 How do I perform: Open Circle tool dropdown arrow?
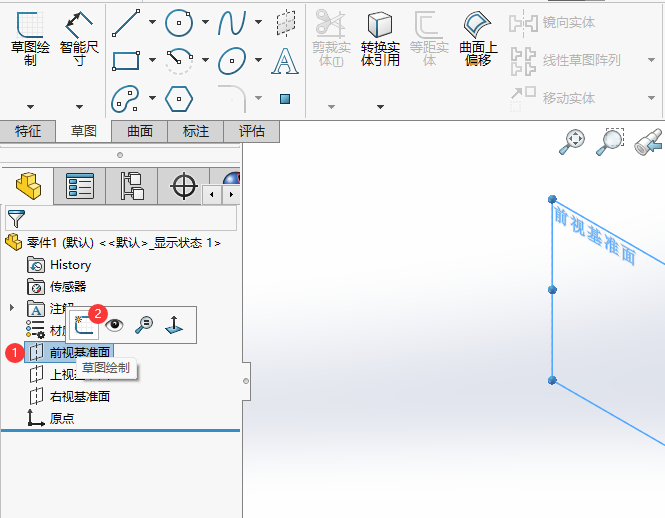[x=205, y=22]
